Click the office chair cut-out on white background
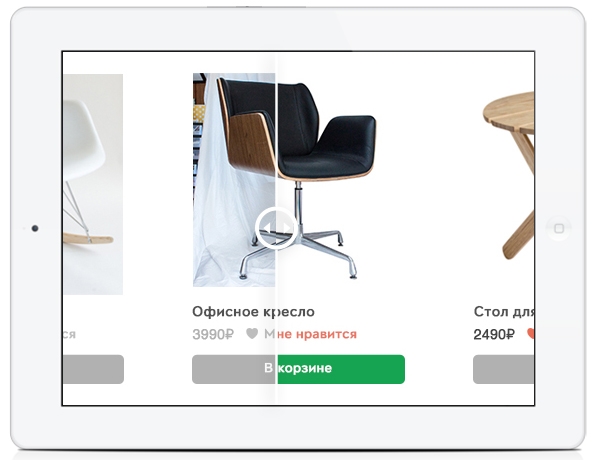This screenshot has height=460, width=600. pos(327,180)
